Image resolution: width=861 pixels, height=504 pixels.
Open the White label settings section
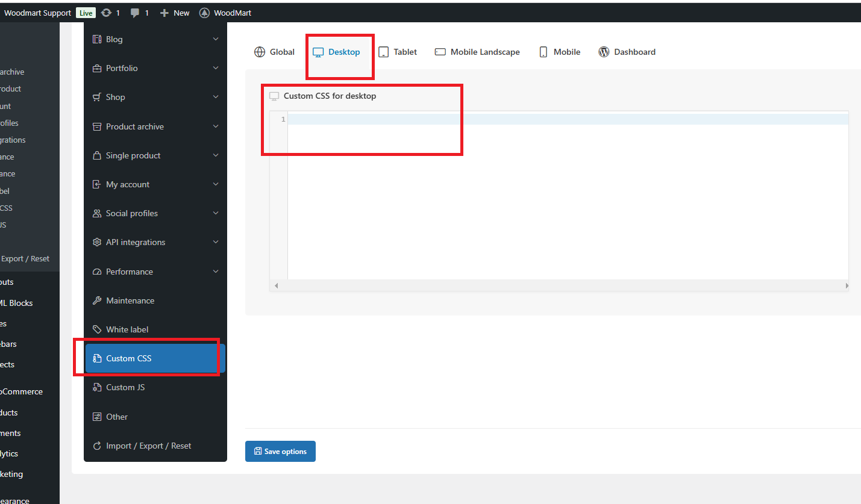point(155,329)
